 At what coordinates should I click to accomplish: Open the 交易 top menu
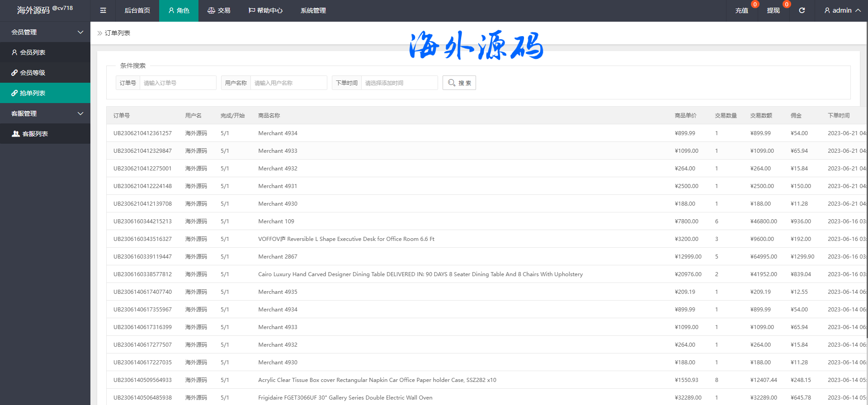219,10
